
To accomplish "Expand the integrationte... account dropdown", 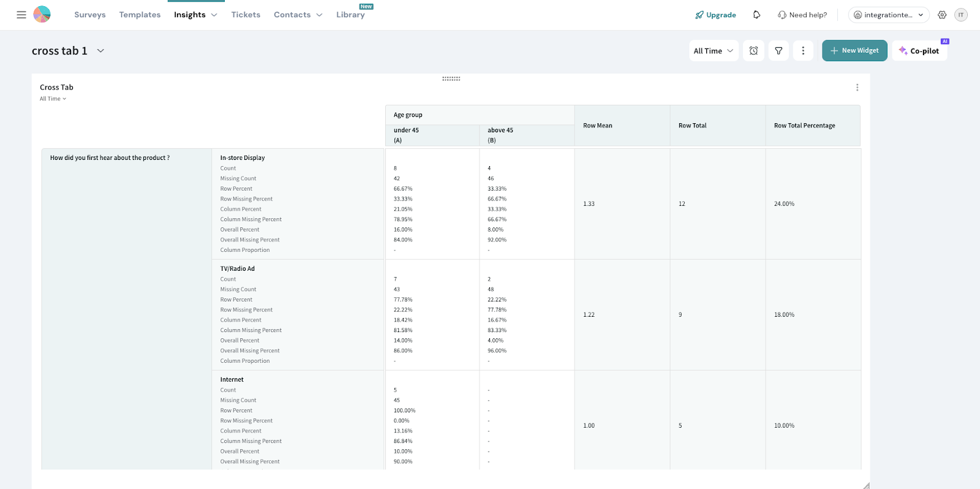I will (x=888, y=15).
